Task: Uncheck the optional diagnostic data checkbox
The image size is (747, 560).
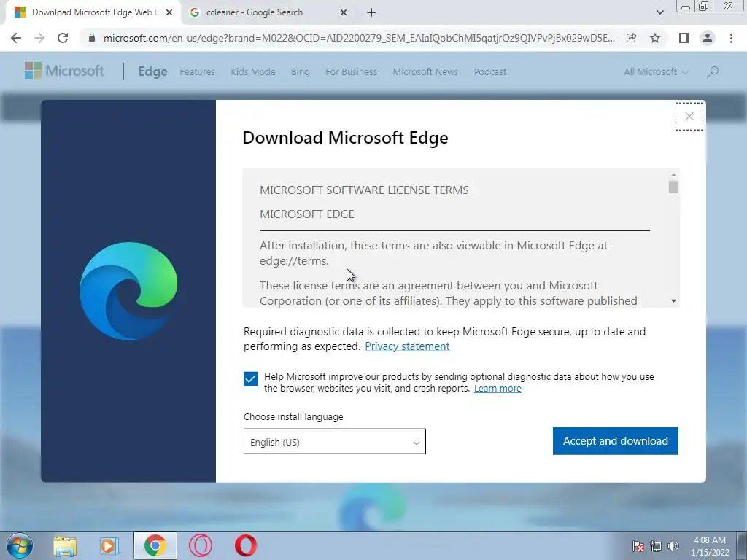Action: pyautogui.click(x=251, y=379)
